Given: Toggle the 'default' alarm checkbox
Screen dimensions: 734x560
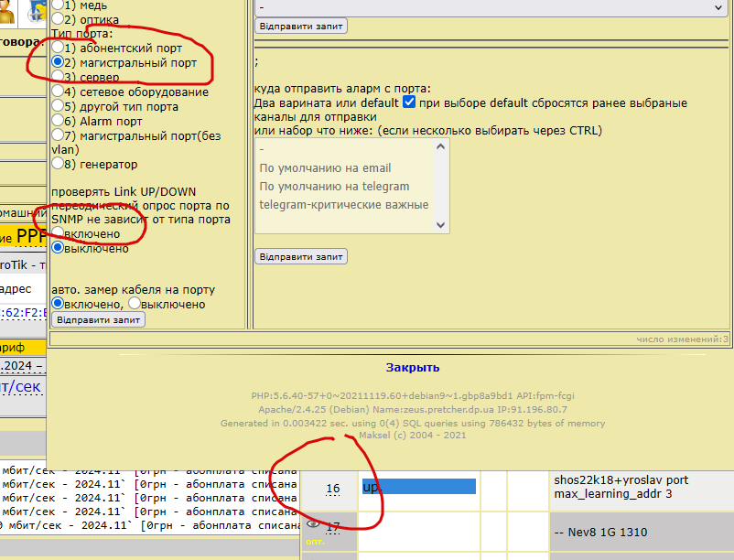Looking at the screenshot, I should pyautogui.click(x=409, y=102).
